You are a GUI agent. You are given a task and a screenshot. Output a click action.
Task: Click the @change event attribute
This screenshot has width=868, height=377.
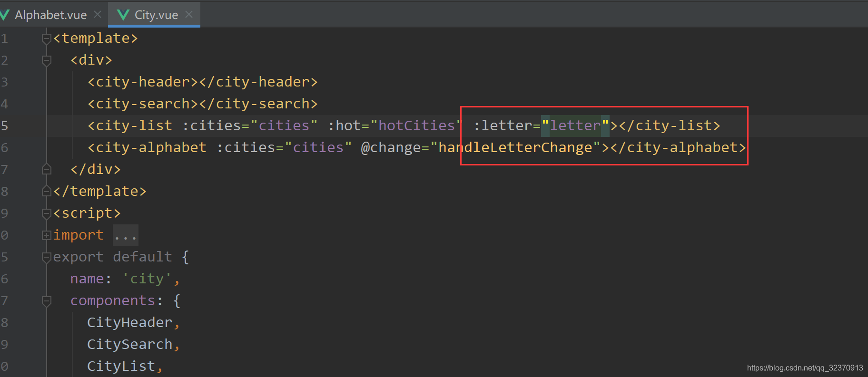click(x=391, y=147)
